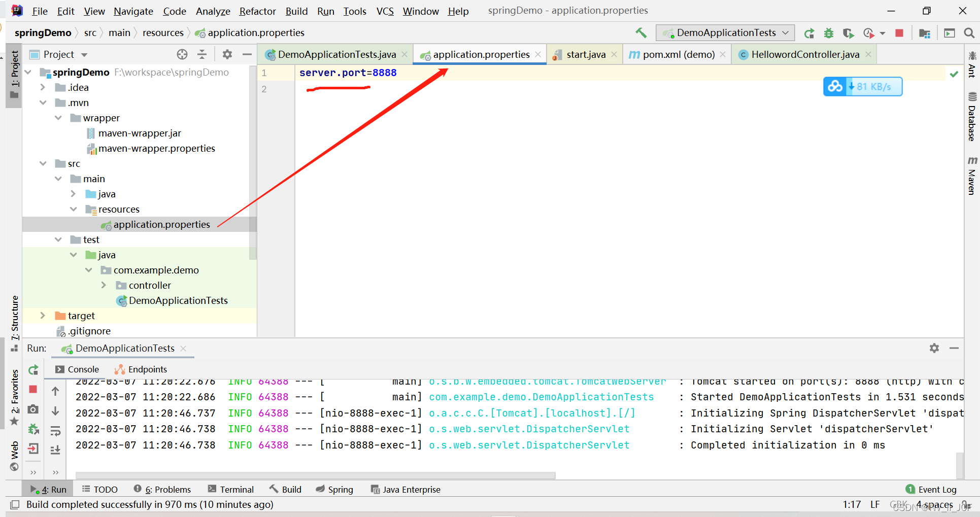The width and height of the screenshot is (980, 517).
Task: Run DemoApplicationTests with coverage
Action: coord(849,32)
